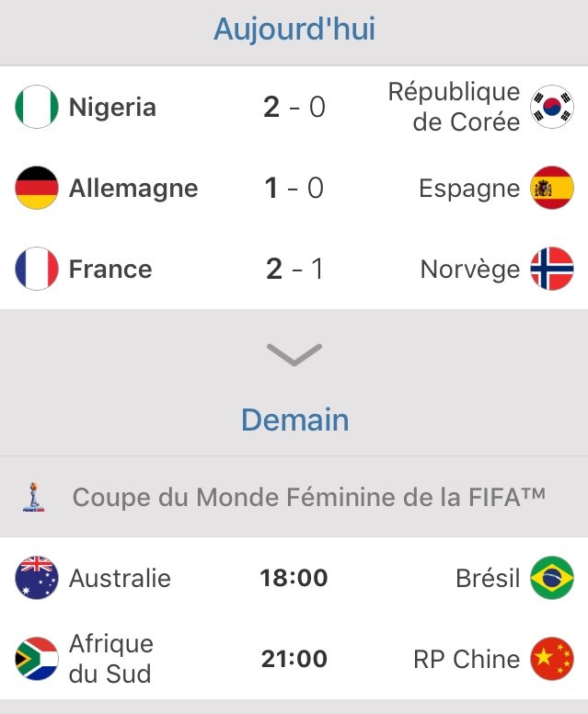Open the Allemagne 1 - 0 match score
This screenshot has width=588, height=714.
(294, 189)
